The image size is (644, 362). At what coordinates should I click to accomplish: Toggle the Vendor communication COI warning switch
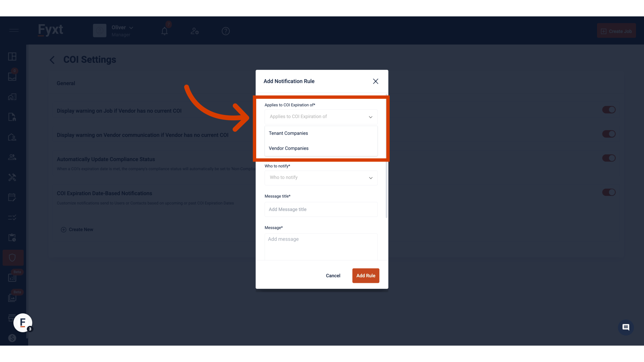click(609, 134)
